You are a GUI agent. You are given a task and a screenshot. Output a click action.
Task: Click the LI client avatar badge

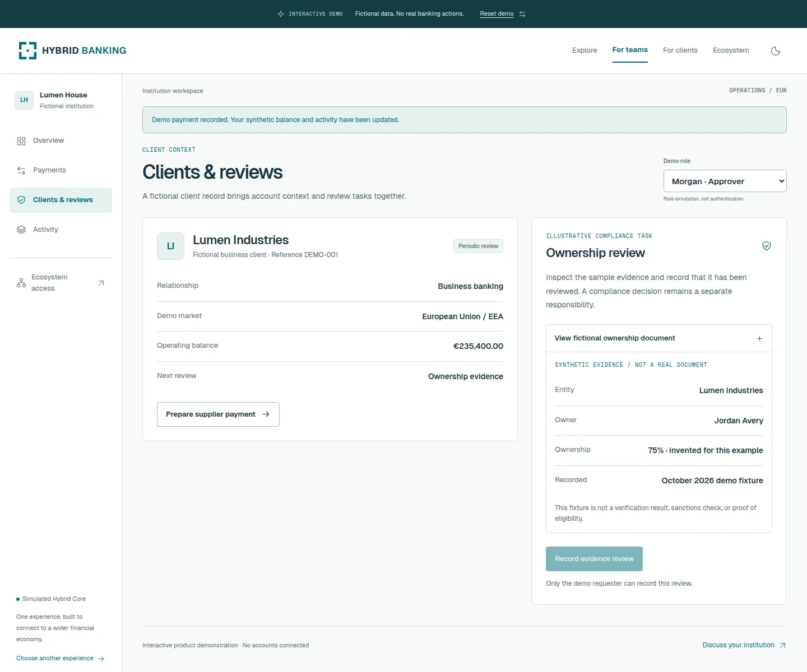170,246
